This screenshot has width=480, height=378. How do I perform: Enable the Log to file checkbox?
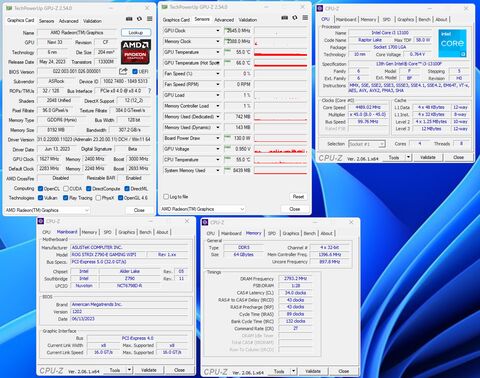166,197
